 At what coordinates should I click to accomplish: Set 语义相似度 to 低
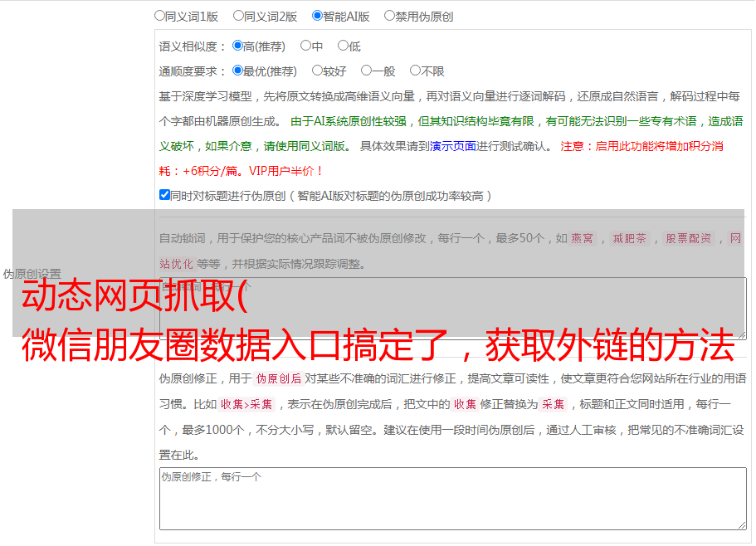pyautogui.click(x=343, y=46)
